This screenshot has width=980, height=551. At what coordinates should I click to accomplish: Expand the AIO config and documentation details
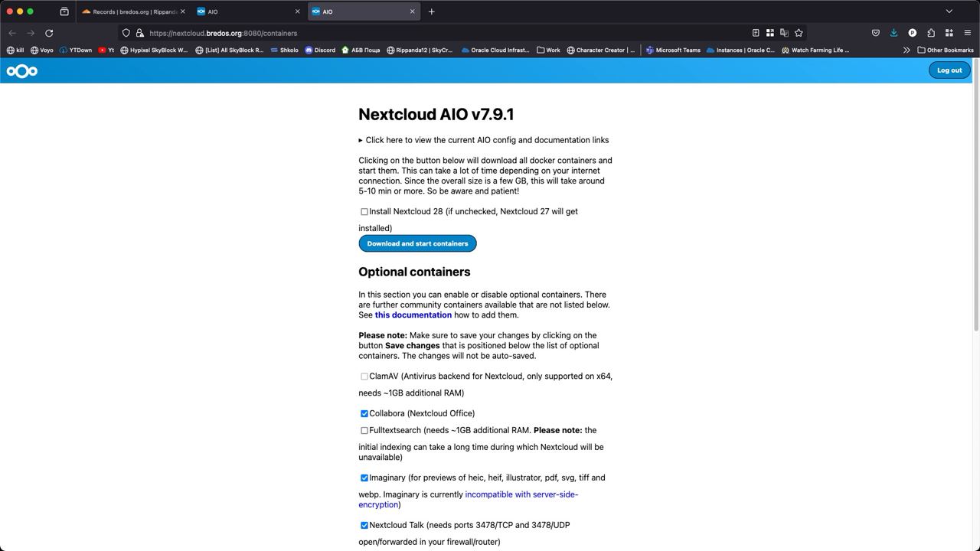[484, 140]
